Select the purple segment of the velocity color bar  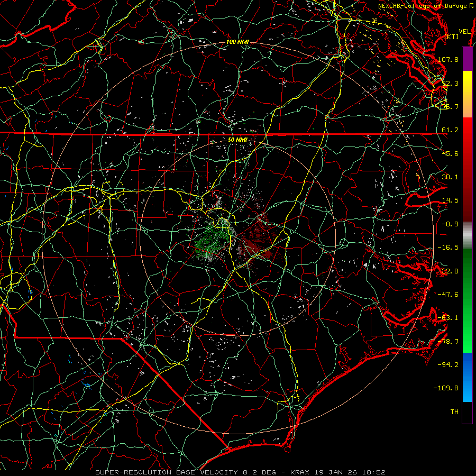467,59
